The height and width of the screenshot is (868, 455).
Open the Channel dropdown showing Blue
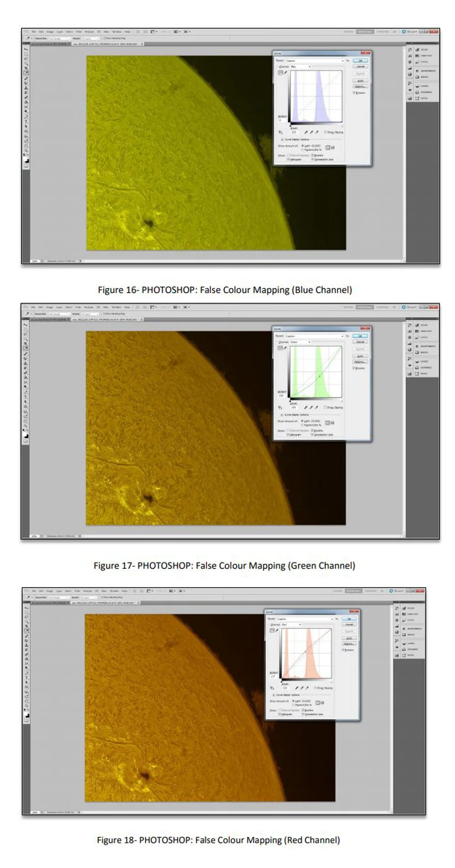point(301,67)
